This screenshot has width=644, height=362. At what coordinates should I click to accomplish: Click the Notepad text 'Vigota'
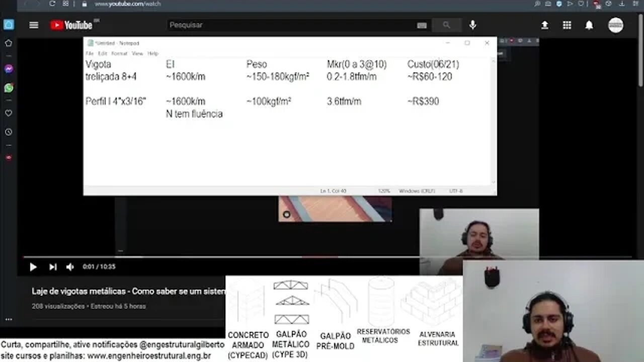[98, 64]
